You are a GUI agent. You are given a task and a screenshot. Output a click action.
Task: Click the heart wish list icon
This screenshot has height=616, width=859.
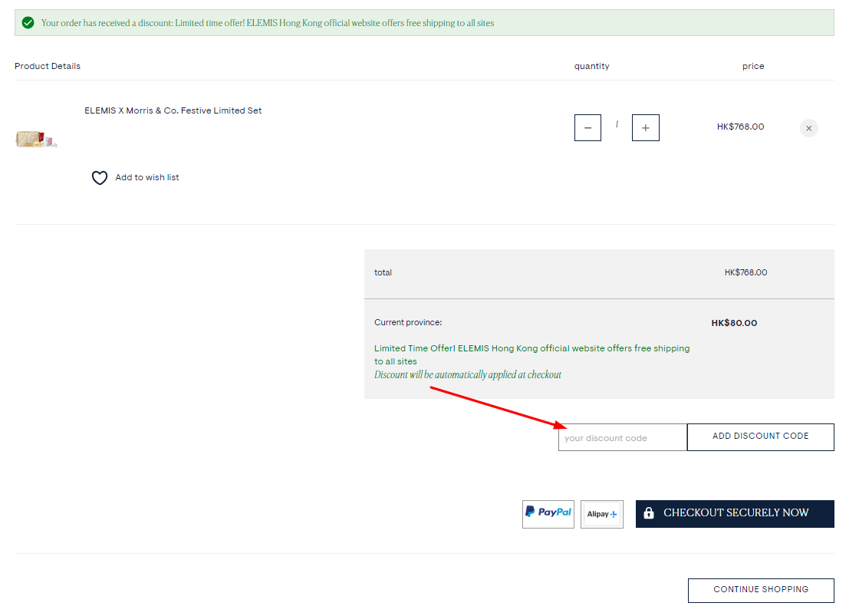[x=100, y=177]
